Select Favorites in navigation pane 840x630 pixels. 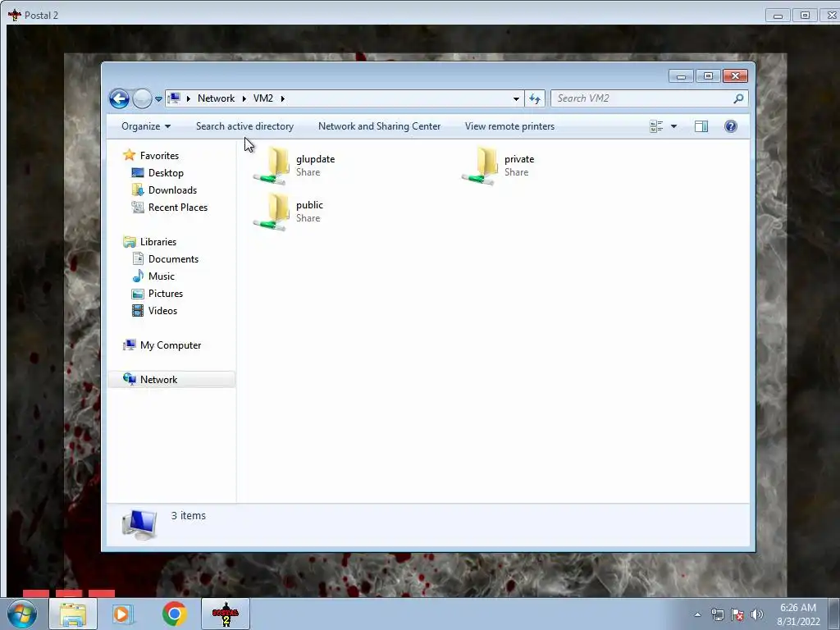click(159, 155)
